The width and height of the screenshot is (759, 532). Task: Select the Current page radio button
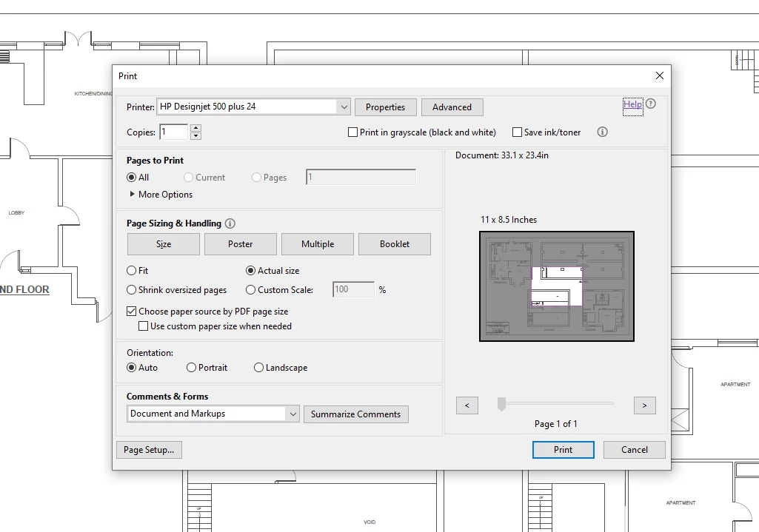188,178
